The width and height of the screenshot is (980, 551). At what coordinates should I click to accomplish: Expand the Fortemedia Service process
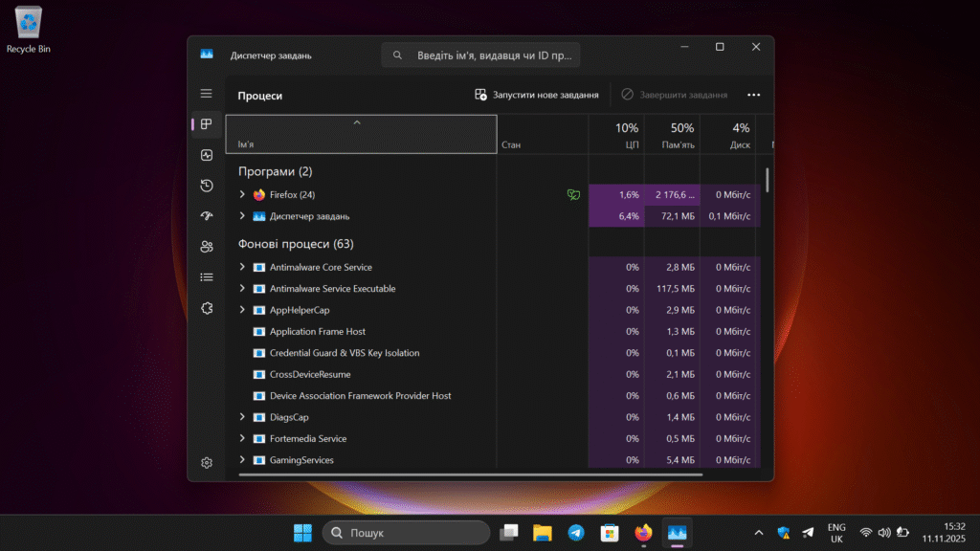coord(241,438)
